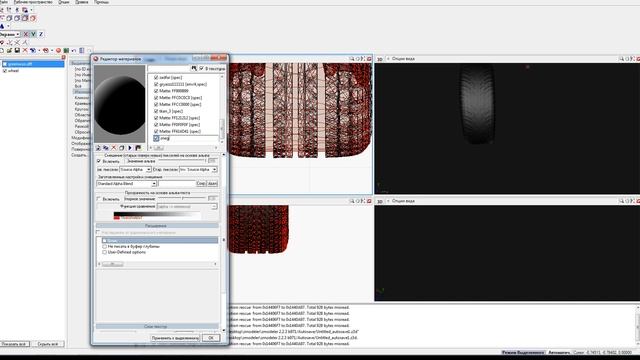The height and width of the screenshot is (360, 640).
Task: Click the first icon below the material preview
Action: [x=98, y=148]
